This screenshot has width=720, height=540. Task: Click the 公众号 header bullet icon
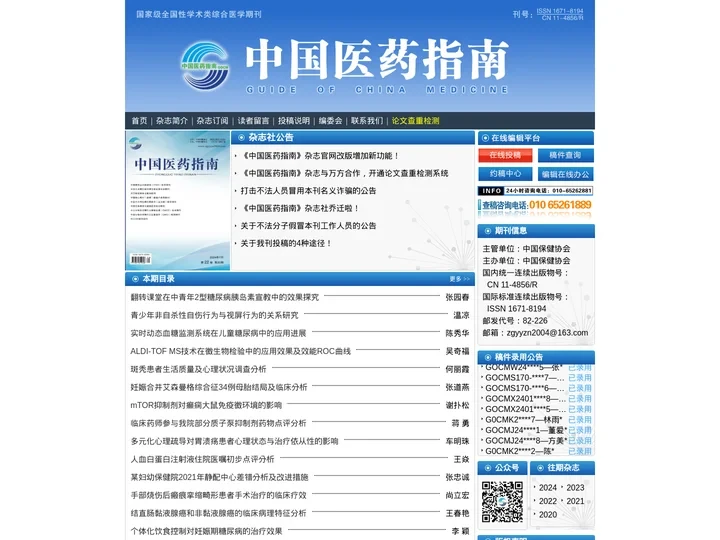click(488, 468)
